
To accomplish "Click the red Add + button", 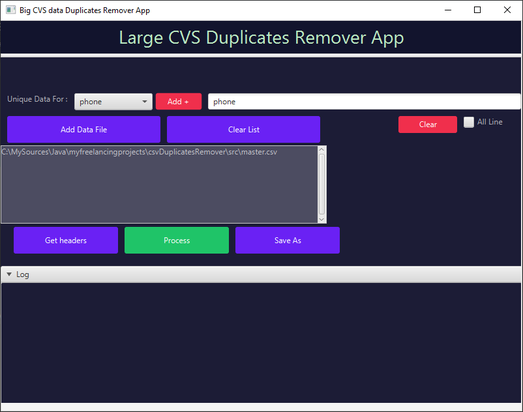I will (178, 101).
